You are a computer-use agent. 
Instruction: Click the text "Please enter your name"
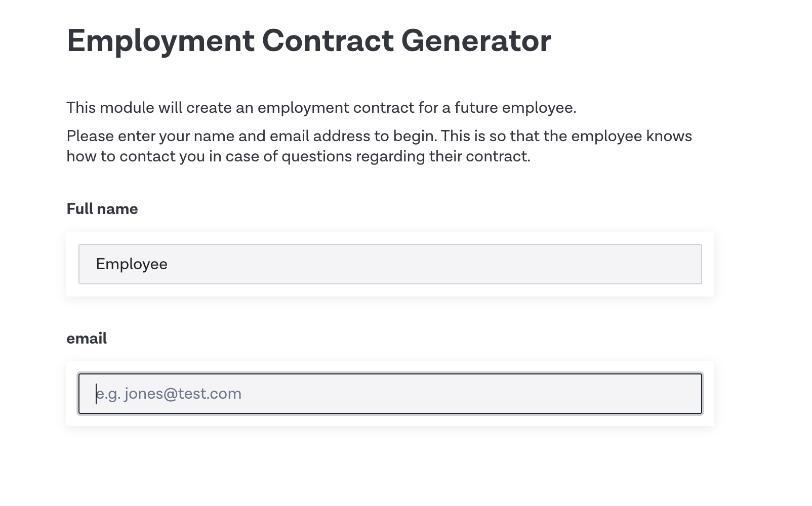click(x=151, y=136)
